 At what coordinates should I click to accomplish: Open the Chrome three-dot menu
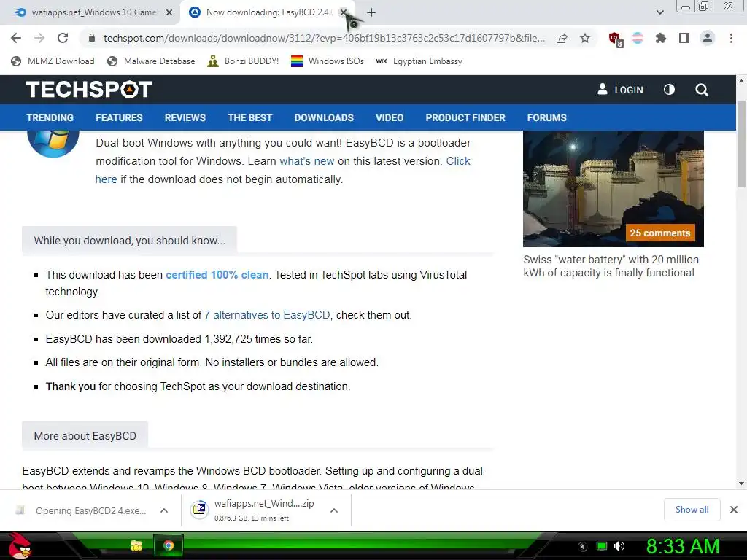coord(731,38)
